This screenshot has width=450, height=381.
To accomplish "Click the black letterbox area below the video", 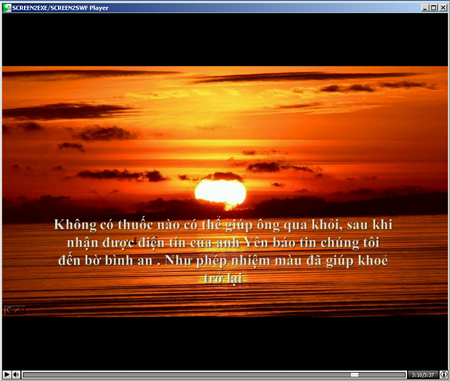I will pos(225,343).
